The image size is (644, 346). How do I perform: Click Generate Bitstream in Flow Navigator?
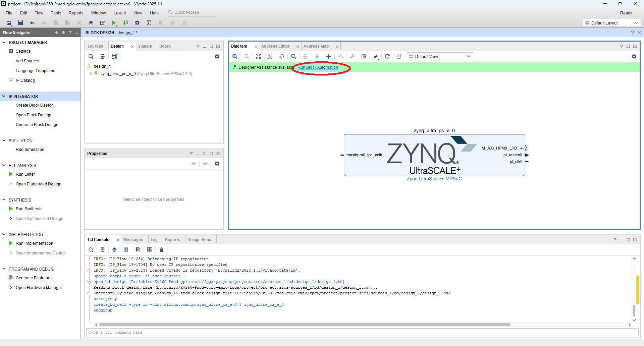click(34, 278)
